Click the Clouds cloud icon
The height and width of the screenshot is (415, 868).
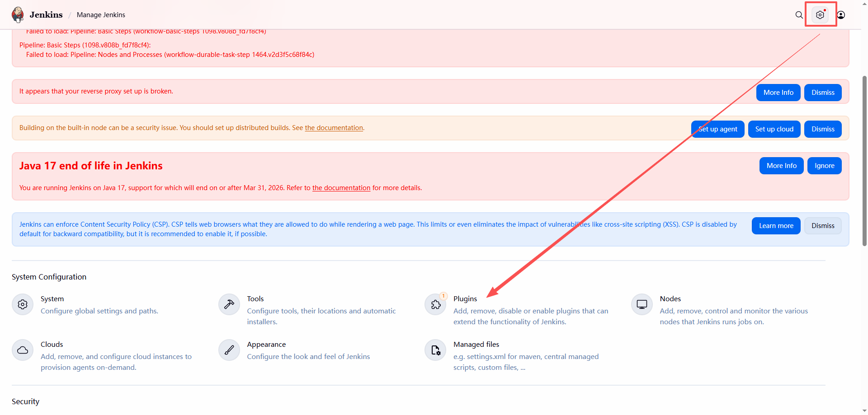[23, 350]
